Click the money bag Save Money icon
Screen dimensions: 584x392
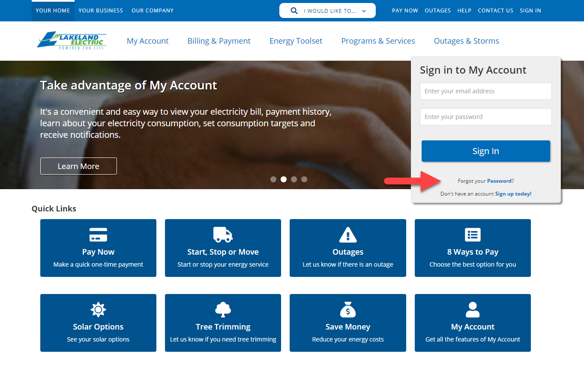point(347,309)
